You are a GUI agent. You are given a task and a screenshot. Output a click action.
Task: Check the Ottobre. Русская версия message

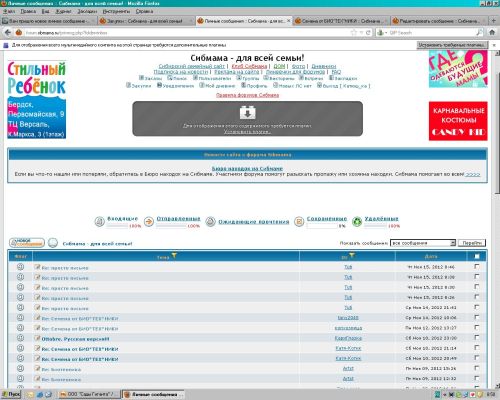(477, 338)
